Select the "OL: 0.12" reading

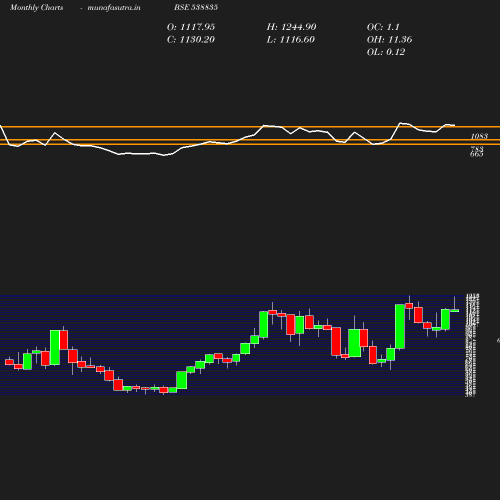(386, 52)
